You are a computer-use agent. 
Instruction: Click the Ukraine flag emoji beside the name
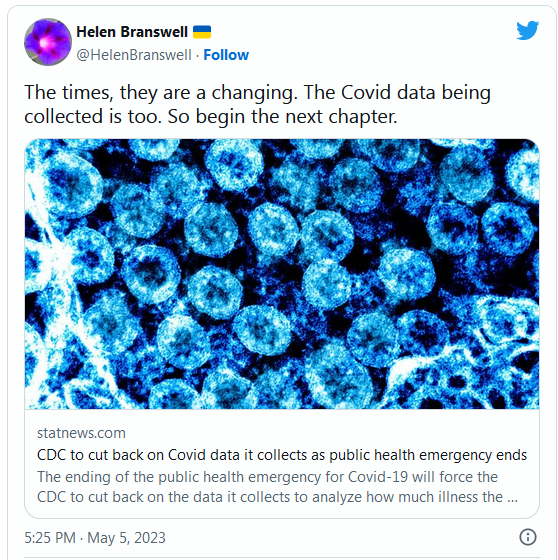pos(202,32)
